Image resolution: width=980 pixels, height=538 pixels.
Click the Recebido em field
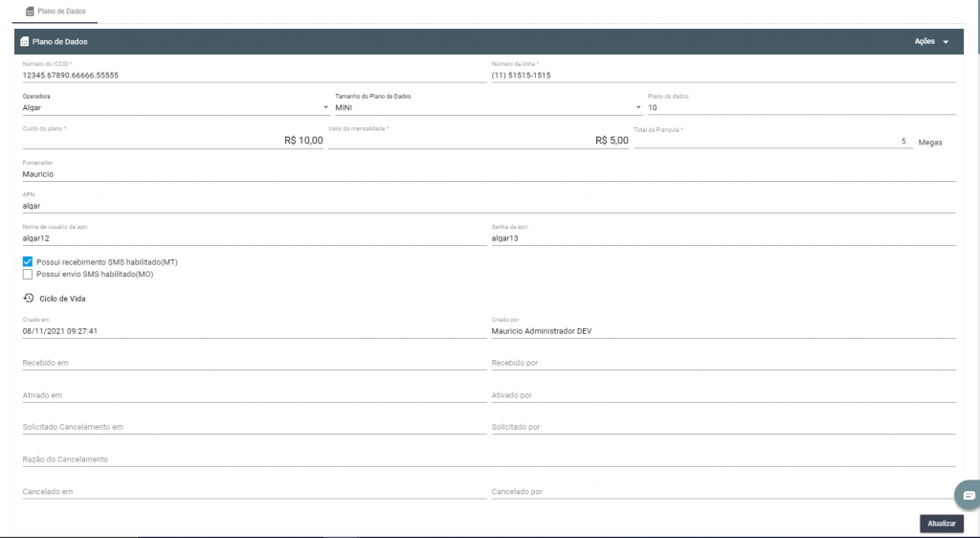(x=255, y=363)
